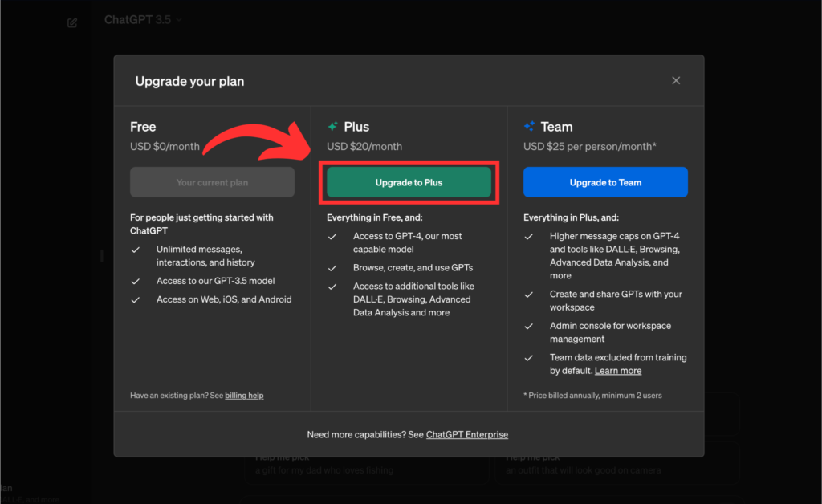Screen dimensions: 822x504
Task: Click the checkmark beside Browse, create, and use GPTs
Action: point(332,268)
